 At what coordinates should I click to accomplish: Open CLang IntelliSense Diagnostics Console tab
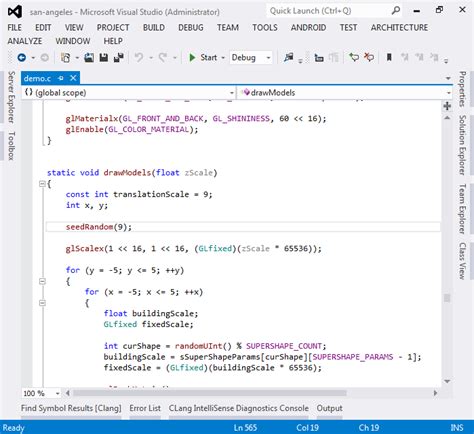tap(239, 408)
